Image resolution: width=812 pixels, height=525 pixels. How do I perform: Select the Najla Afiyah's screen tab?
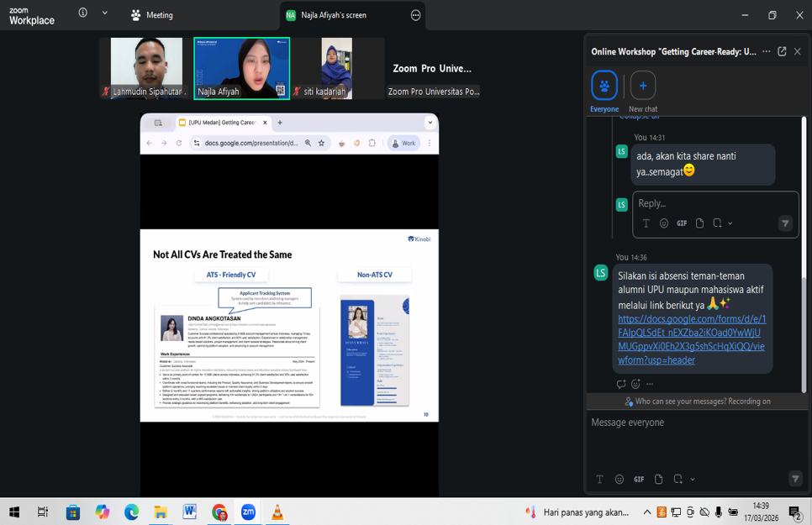coord(333,15)
